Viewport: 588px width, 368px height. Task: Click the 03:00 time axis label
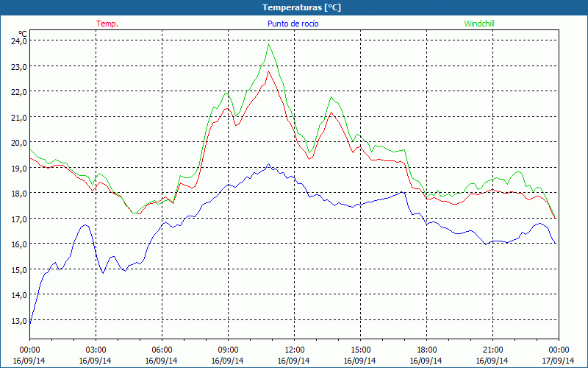(96, 350)
